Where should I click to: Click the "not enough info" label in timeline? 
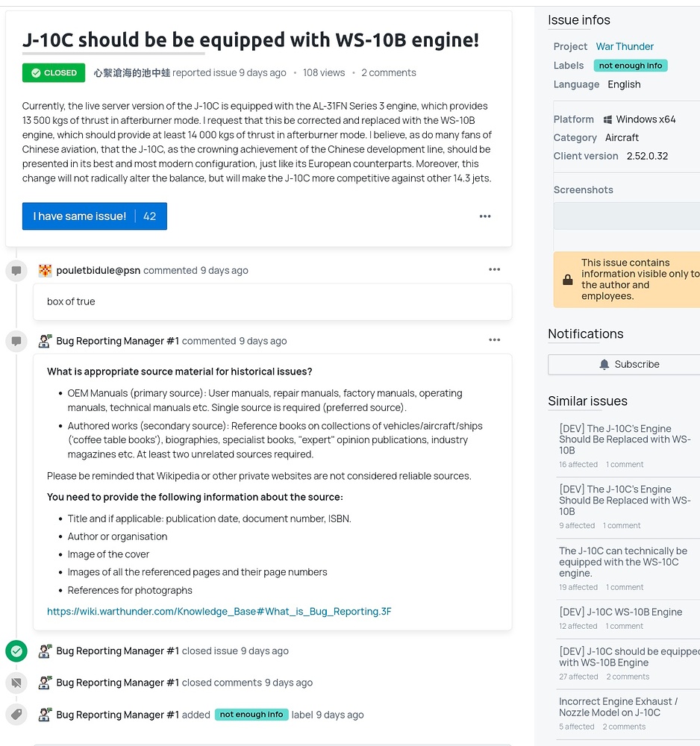pyautogui.click(x=251, y=715)
